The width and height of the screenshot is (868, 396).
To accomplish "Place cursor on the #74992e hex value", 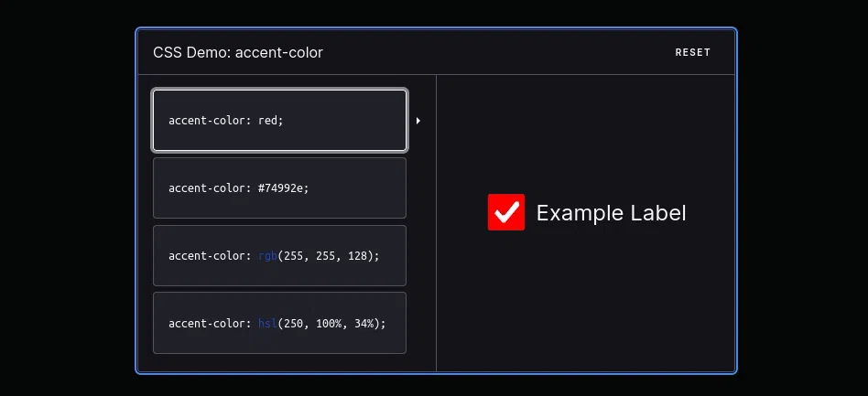I will 281,188.
